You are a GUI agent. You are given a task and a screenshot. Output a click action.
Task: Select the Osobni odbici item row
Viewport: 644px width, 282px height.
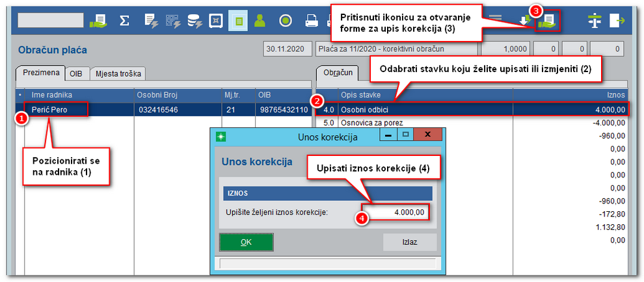click(x=423, y=110)
